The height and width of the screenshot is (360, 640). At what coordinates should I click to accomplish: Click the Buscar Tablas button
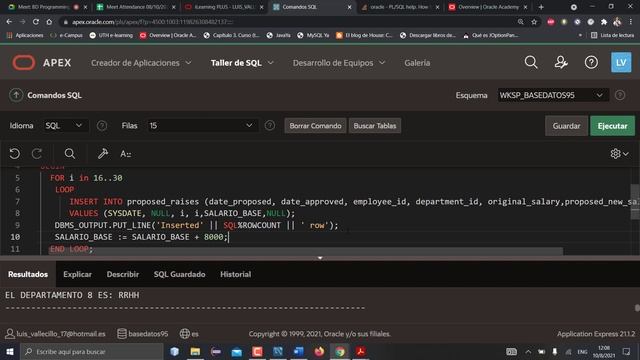[x=375, y=126]
